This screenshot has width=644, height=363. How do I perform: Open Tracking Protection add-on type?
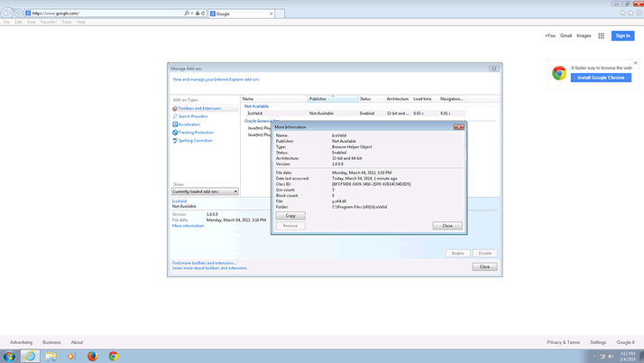196,133
